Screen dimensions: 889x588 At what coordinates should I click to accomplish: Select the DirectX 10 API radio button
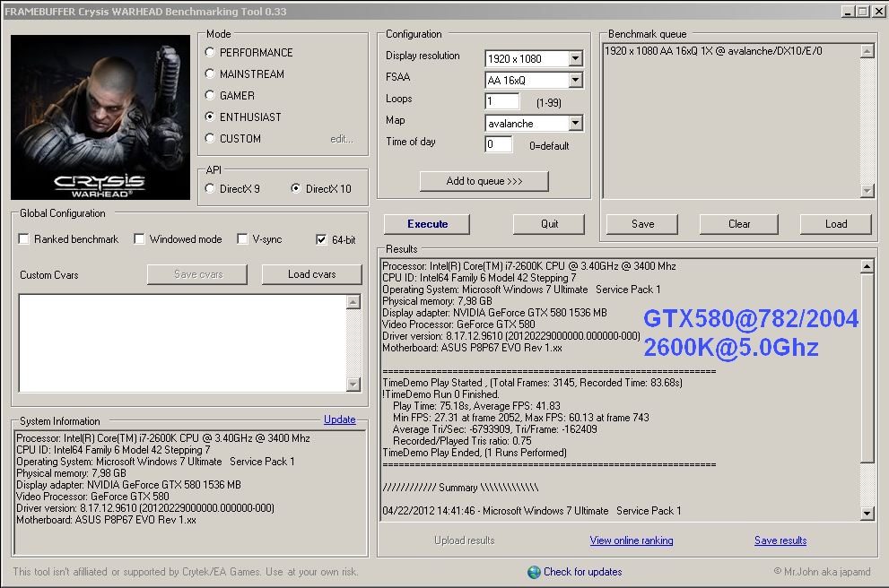coord(296,188)
